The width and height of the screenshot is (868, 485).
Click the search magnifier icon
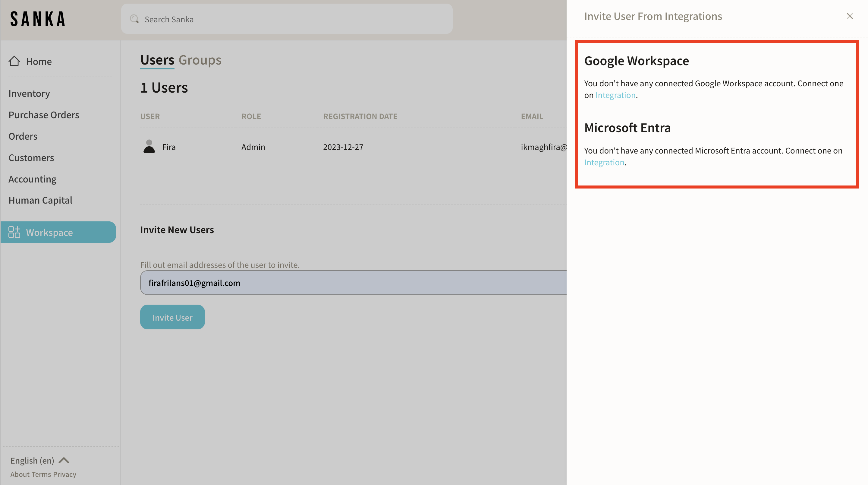click(x=134, y=19)
